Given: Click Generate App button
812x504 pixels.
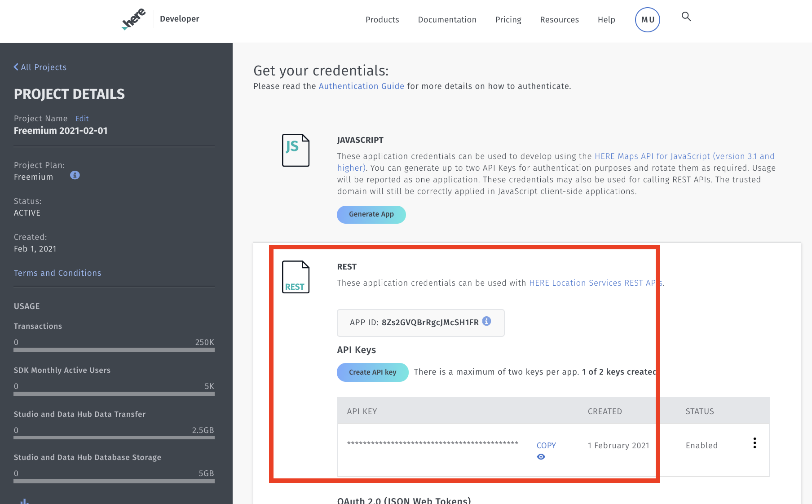Looking at the screenshot, I should tap(371, 215).
